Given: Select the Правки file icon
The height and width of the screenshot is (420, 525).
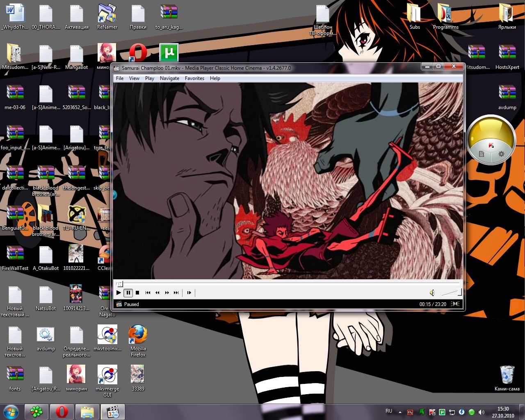Looking at the screenshot, I should 138,17.
